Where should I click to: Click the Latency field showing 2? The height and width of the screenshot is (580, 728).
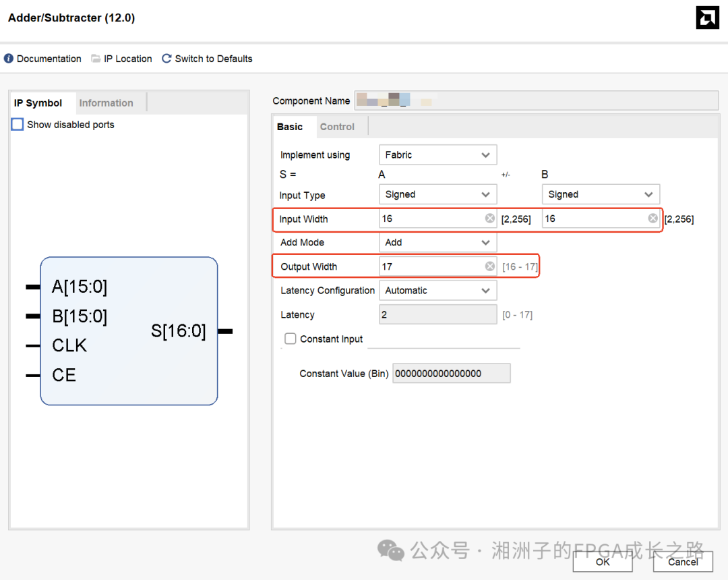(x=438, y=314)
